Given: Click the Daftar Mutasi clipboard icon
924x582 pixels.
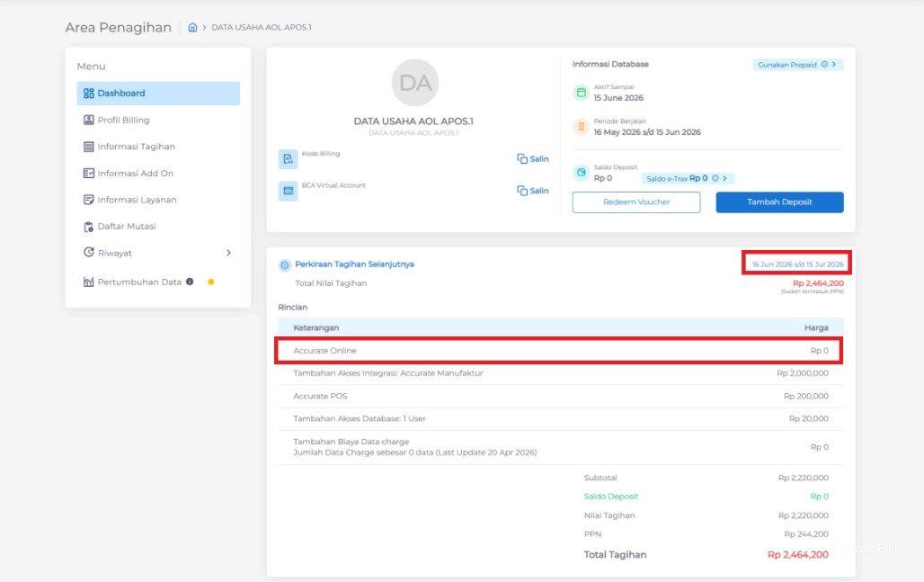Looking at the screenshot, I should pos(88,227).
